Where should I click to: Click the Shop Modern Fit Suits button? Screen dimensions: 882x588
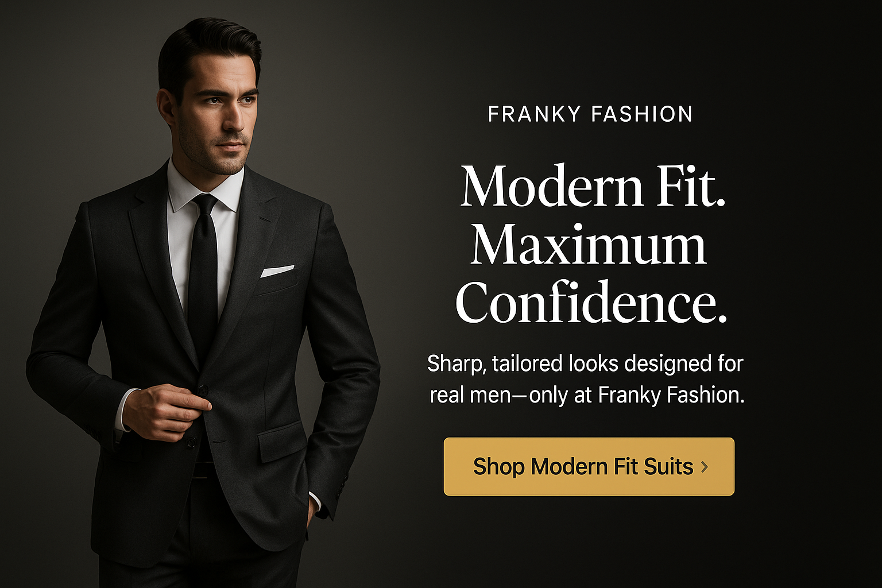[589, 466]
